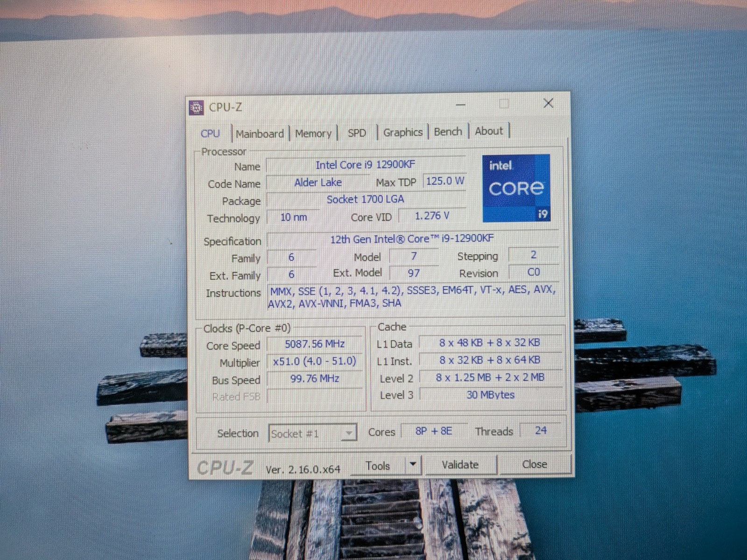Go to the Bench tab
Screen dimensions: 747x560
pos(448,132)
